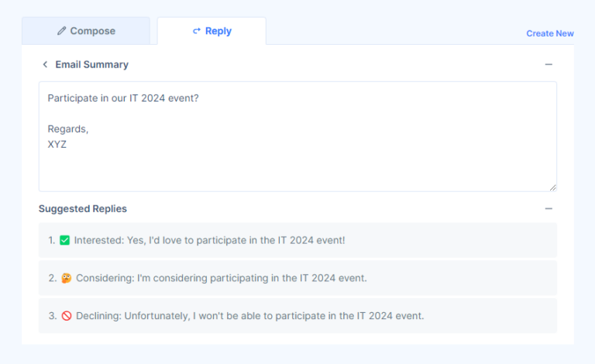Image resolution: width=595 pixels, height=364 pixels.
Task: Click the pencil icon on the Compose tab
Action: tap(62, 31)
